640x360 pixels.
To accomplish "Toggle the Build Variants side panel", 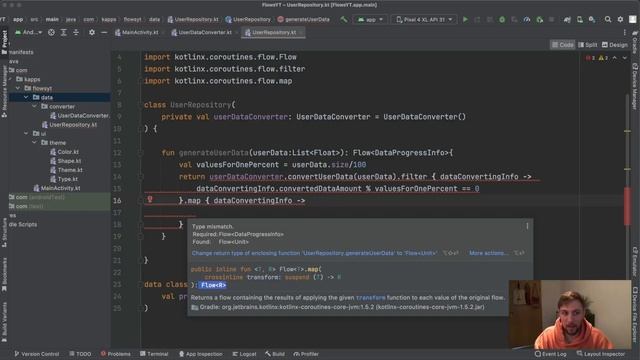I will pyautogui.click(x=4, y=322).
